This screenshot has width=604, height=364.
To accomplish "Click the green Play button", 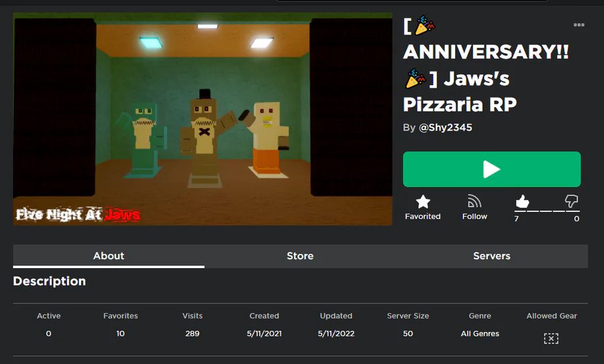I will click(x=491, y=170).
